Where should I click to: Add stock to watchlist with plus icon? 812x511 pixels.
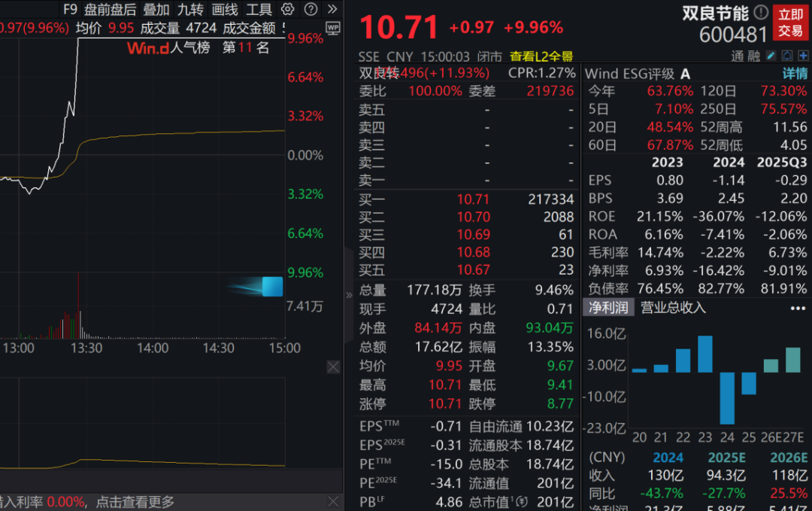coord(803,56)
